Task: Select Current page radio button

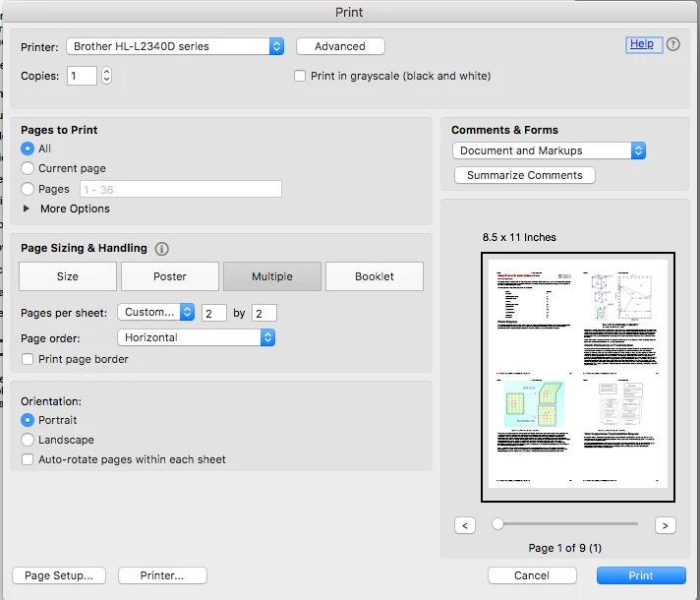Action: (x=28, y=168)
